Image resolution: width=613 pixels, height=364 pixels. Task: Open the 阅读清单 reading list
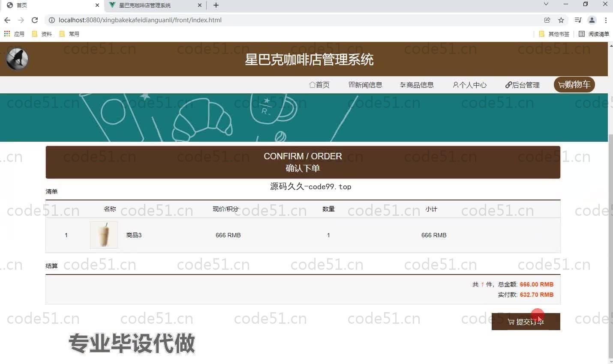pos(594,34)
